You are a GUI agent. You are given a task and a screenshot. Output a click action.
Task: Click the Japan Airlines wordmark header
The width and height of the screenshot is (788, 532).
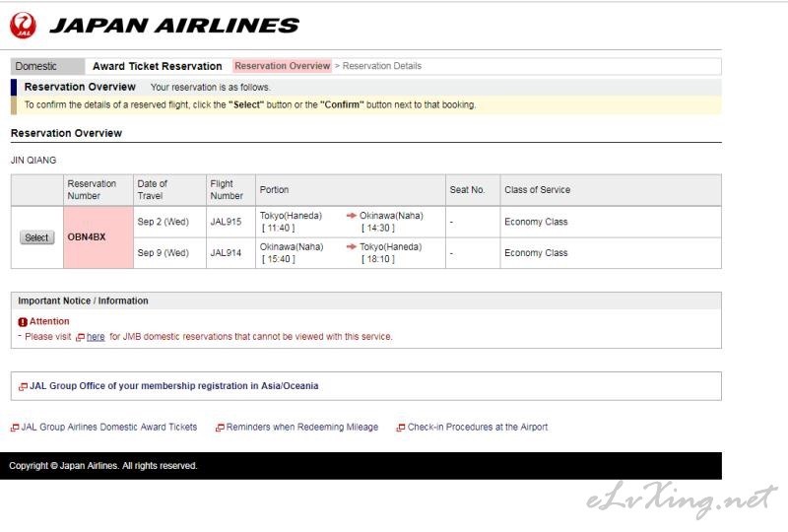pos(174,26)
